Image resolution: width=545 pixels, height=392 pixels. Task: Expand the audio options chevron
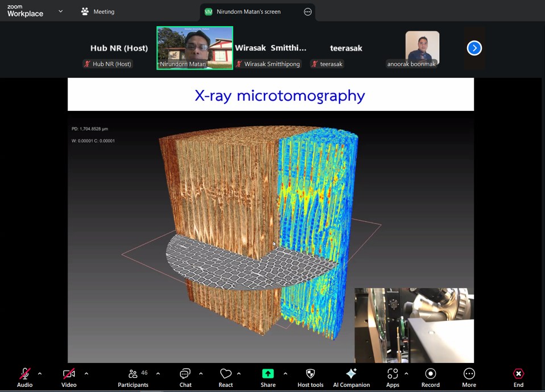point(40,374)
